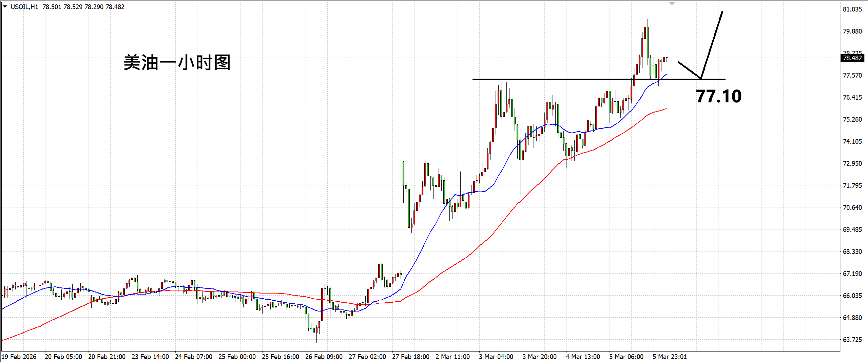Click the 63.725 price scale label
Image resolution: width=868 pixels, height=362 pixels.
click(x=852, y=340)
